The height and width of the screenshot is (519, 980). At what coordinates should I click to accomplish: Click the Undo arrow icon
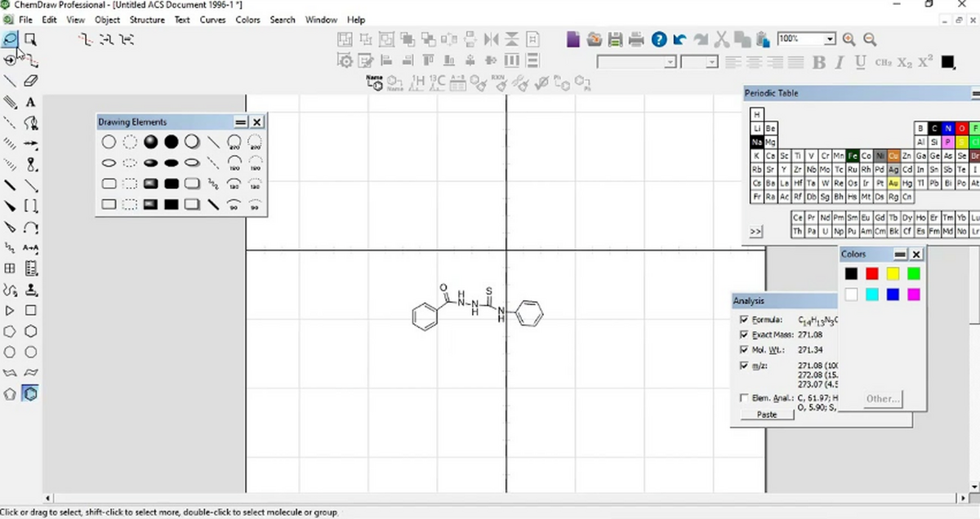pyautogui.click(x=679, y=38)
